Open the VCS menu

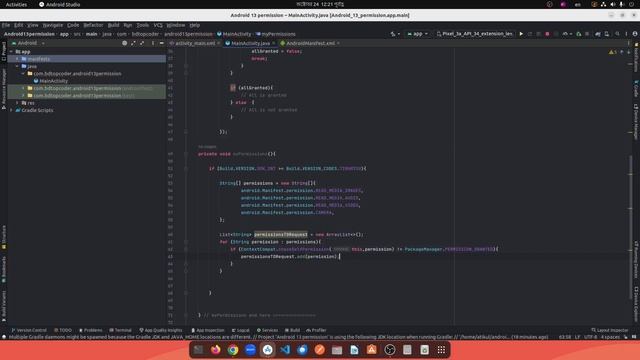coord(158,25)
